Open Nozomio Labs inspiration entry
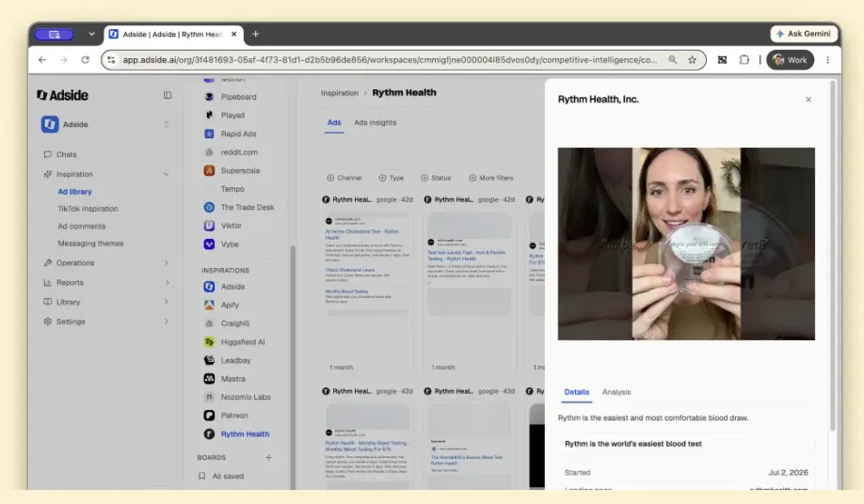 pyautogui.click(x=246, y=397)
